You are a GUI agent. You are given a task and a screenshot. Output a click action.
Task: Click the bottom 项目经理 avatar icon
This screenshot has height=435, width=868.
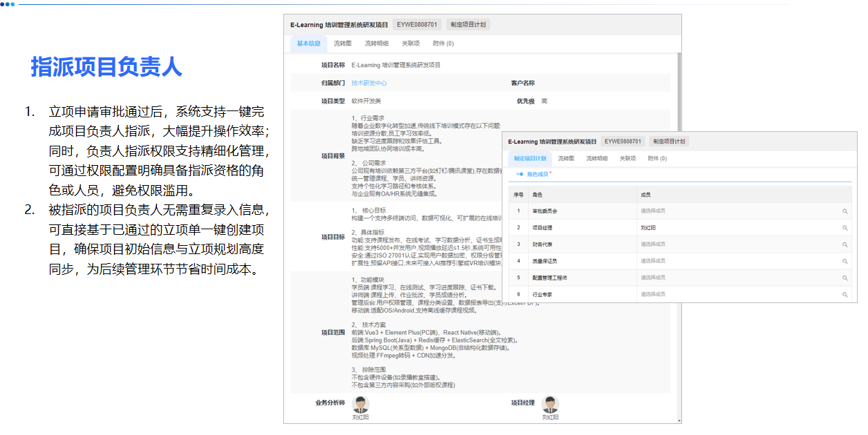[x=549, y=403]
